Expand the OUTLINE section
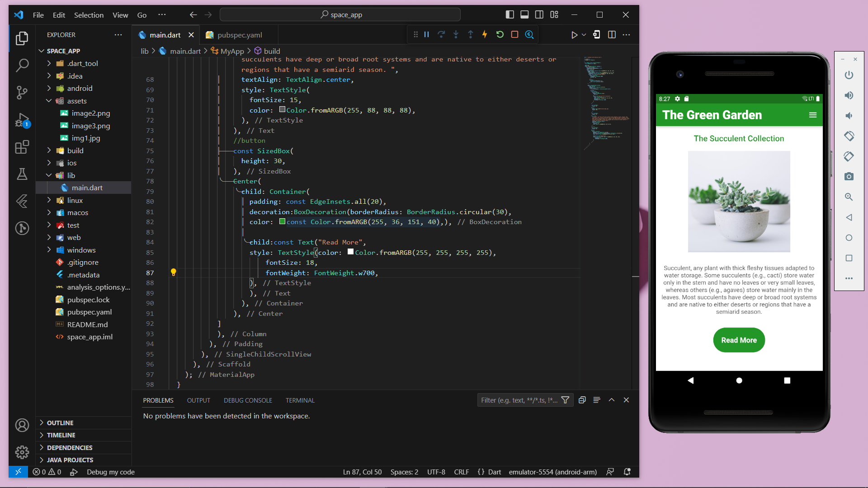The image size is (868, 488). coord(60,422)
